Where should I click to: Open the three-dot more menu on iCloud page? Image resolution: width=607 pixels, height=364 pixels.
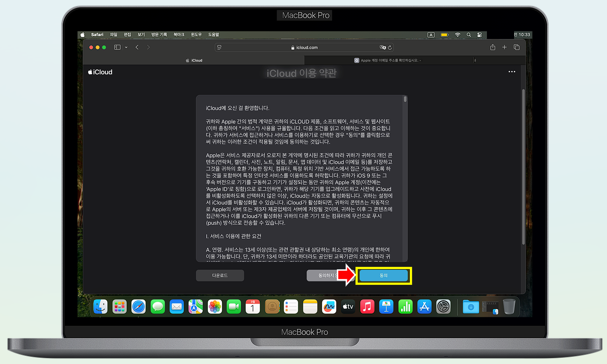[512, 72]
